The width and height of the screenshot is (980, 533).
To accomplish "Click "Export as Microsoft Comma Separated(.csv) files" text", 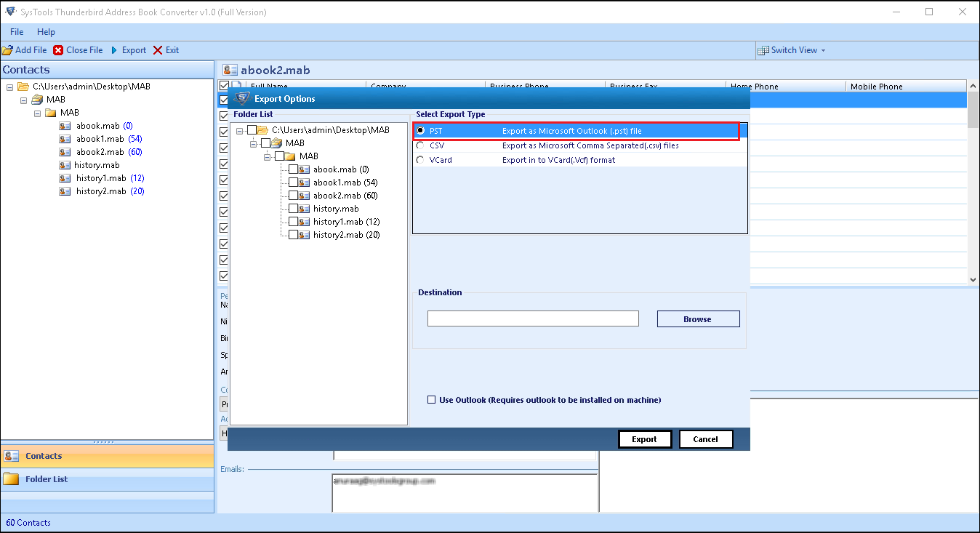I will (590, 145).
